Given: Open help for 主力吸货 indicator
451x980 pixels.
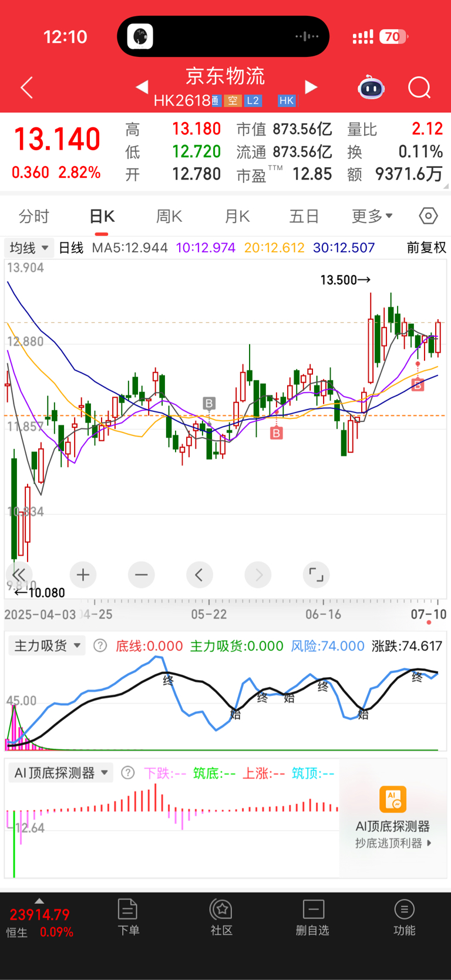Looking at the screenshot, I should click(x=100, y=646).
